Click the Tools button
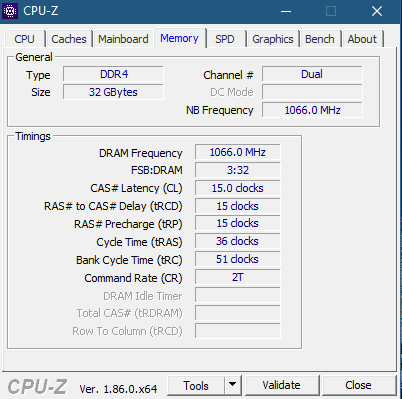 click(x=196, y=386)
